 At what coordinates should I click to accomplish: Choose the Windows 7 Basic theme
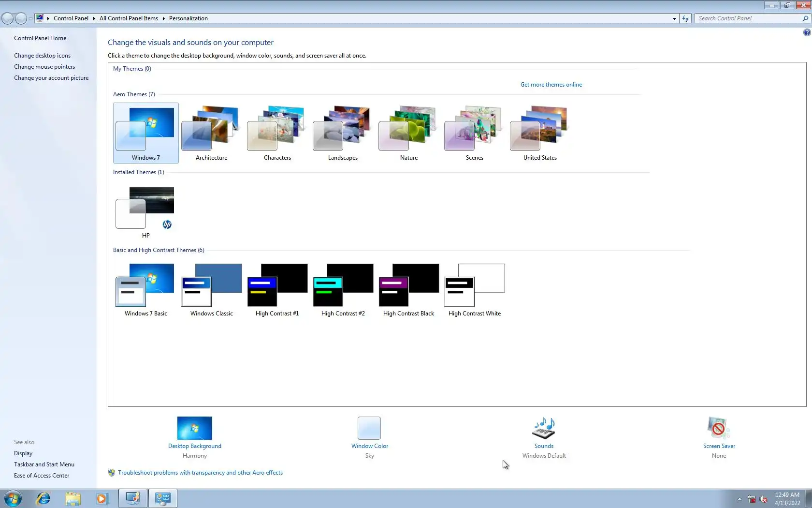tap(145, 289)
